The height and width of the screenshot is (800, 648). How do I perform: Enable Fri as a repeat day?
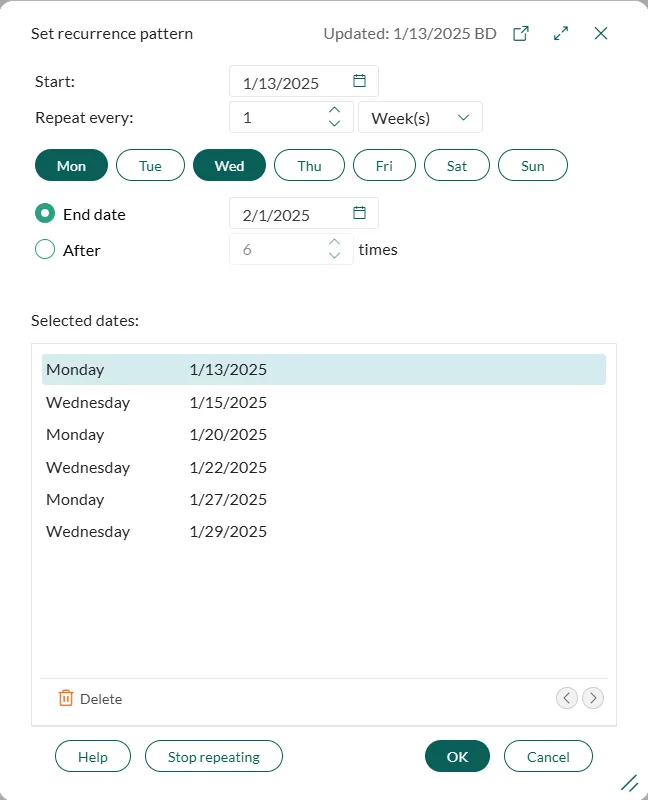384,166
